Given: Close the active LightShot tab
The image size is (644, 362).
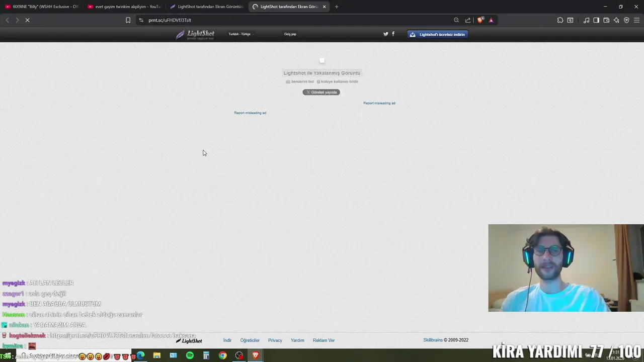Looking at the screenshot, I should pyautogui.click(x=324, y=7).
